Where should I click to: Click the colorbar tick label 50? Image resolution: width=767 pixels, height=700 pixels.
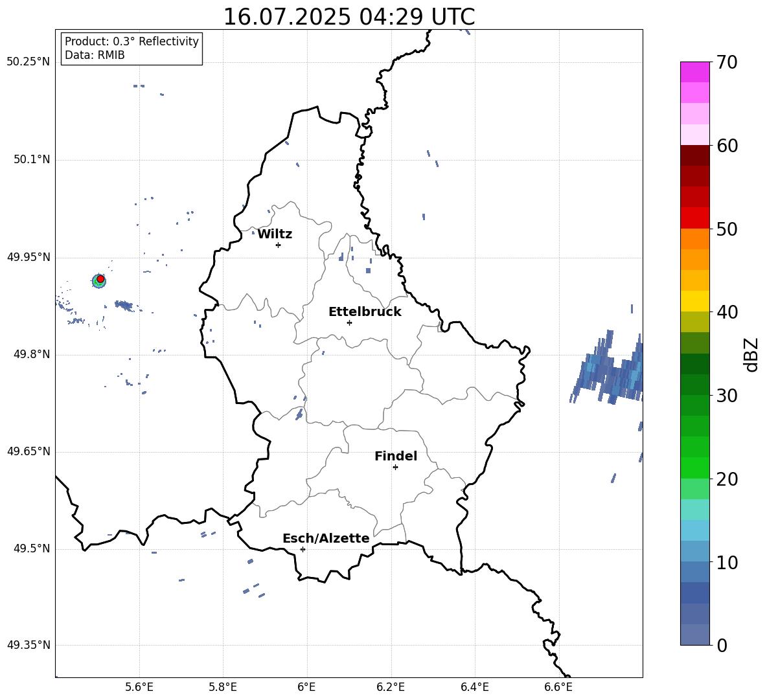tap(727, 229)
